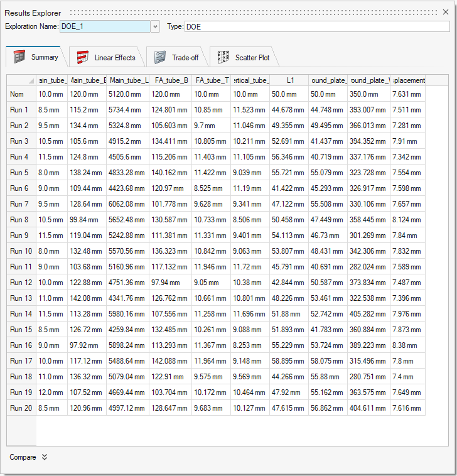Click the FA_tube_B column header
457x476 pixels.
click(x=171, y=80)
